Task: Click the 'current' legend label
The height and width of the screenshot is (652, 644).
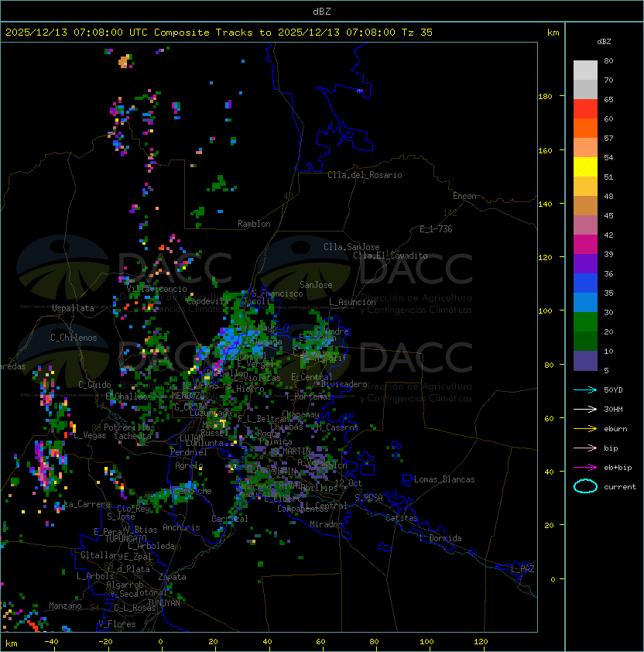Action: (620, 486)
